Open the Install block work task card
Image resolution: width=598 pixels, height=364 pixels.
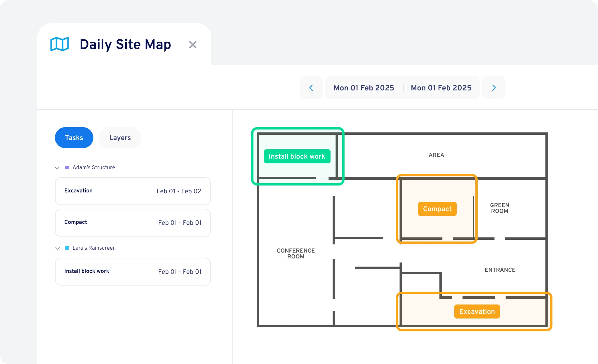point(133,272)
